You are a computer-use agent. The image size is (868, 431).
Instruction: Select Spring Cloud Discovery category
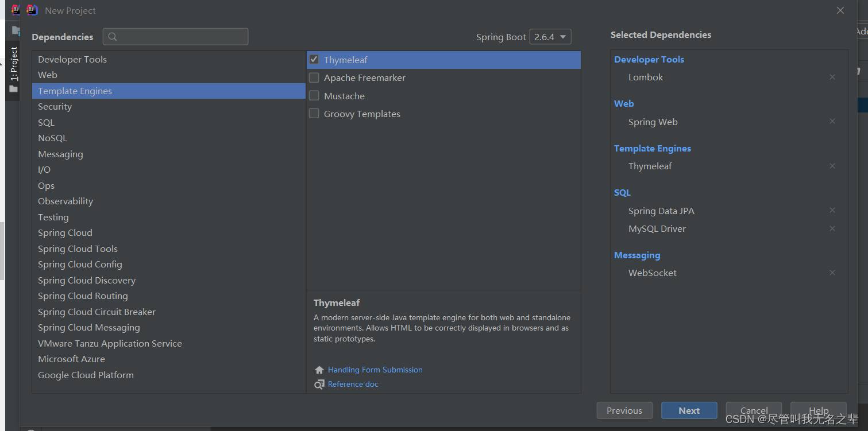pyautogui.click(x=169, y=280)
